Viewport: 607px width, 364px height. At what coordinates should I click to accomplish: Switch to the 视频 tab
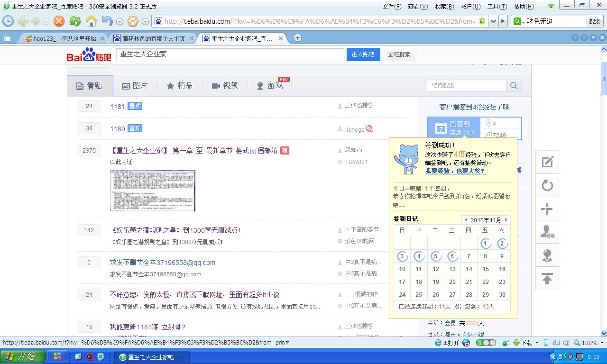point(225,85)
